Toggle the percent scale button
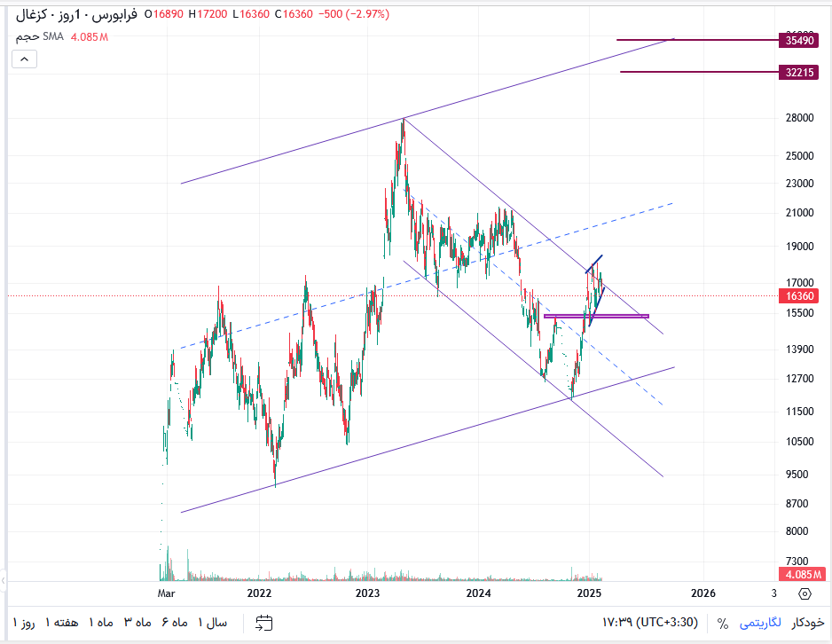The height and width of the screenshot is (644, 832). [x=723, y=623]
